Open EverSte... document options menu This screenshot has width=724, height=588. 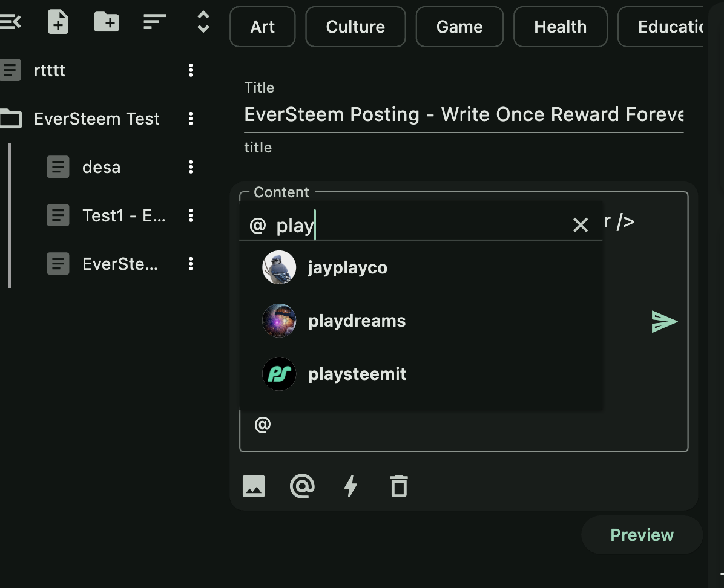click(x=191, y=264)
